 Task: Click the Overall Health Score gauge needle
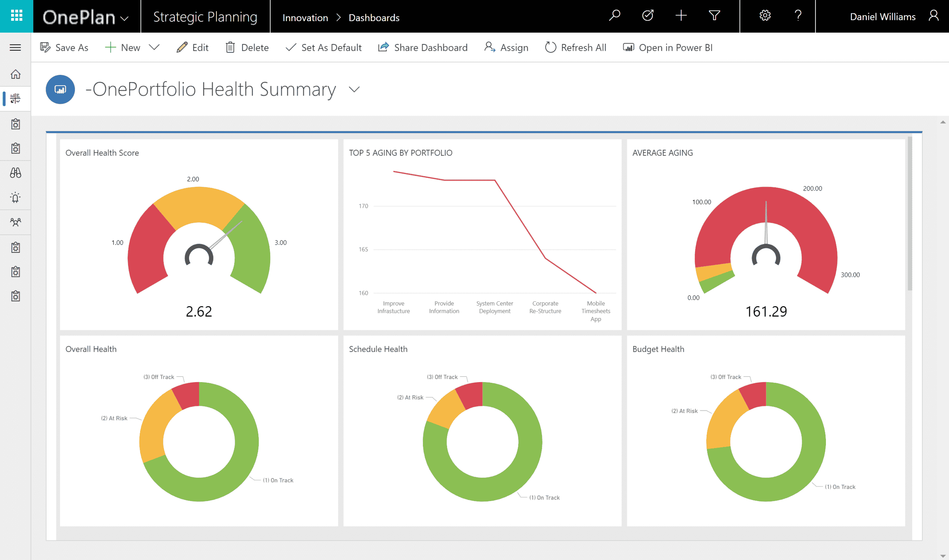coord(226,235)
